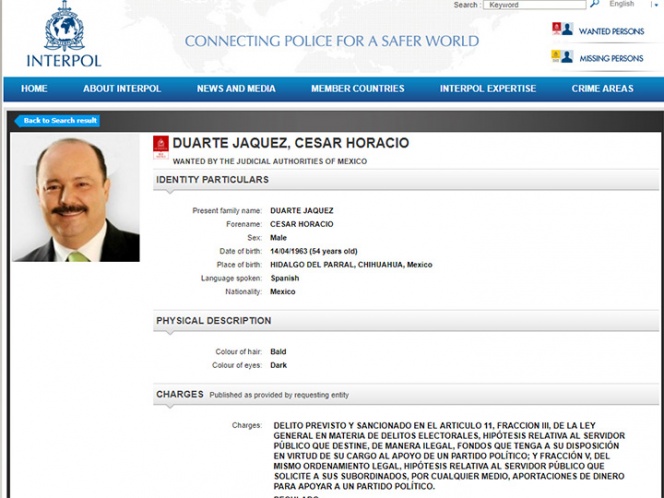The width and height of the screenshot is (664, 498).
Task: Open the Wanted Persons link
Action: point(611,32)
